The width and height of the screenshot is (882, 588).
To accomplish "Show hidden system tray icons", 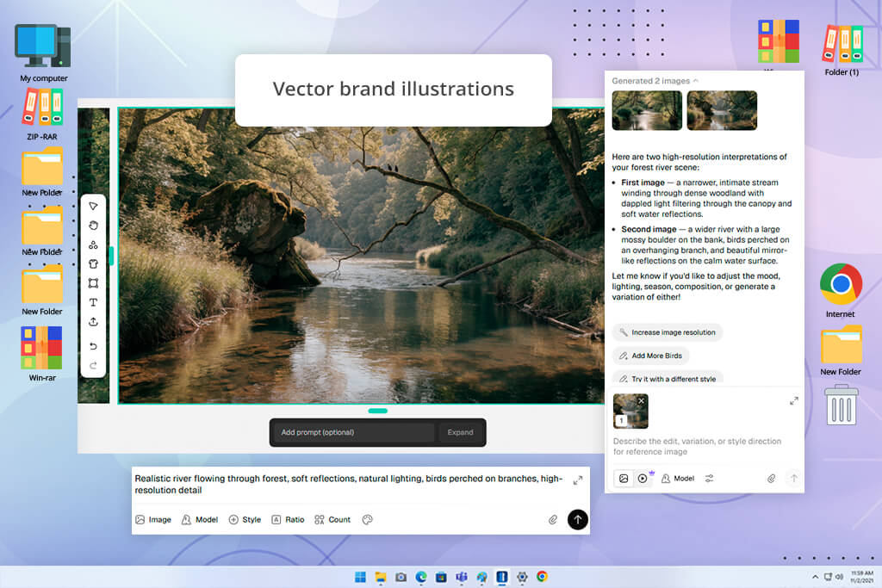I will (x=815, y=577).
